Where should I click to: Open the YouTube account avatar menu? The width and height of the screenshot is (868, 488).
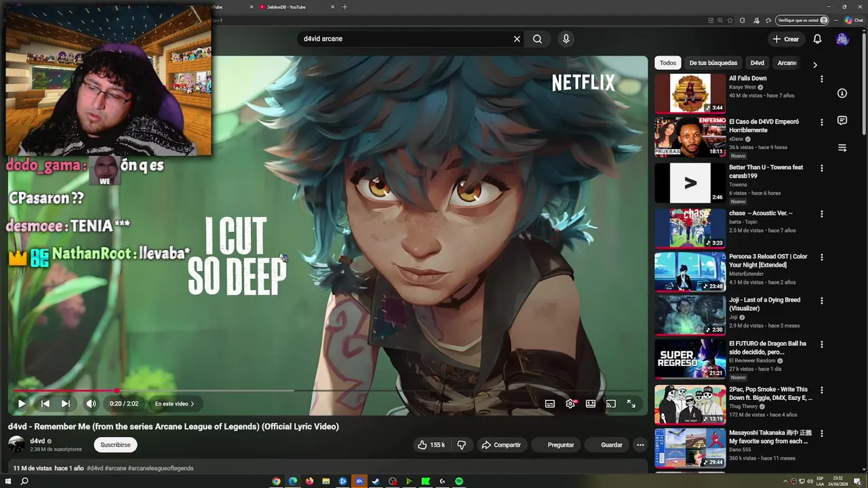(842, 39)
